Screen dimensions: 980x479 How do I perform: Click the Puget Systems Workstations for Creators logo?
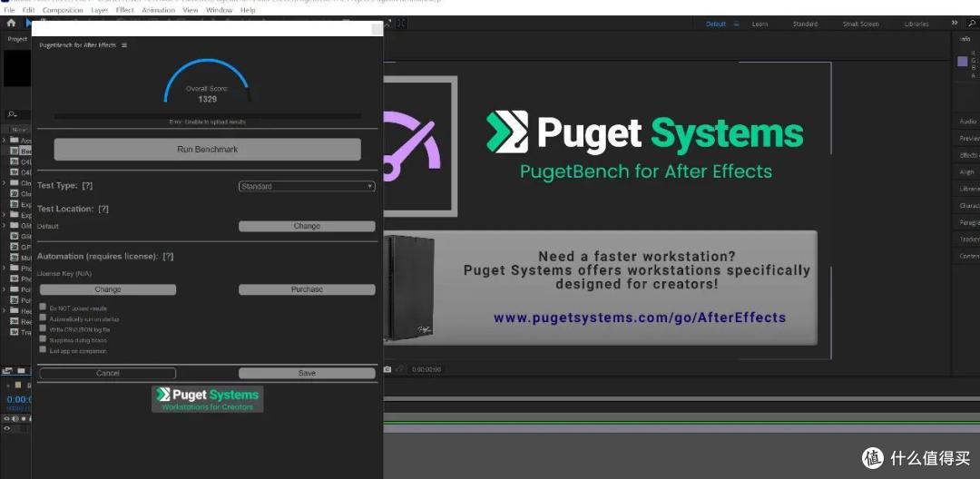207,399
